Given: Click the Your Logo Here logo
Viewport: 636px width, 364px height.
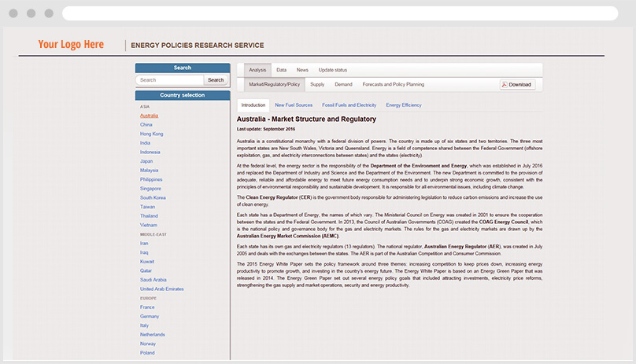Looking at the screenshot, I should [71, 45].
